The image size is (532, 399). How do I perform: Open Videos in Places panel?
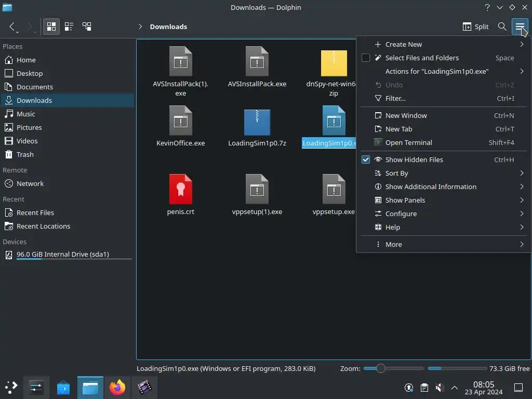coord(68,141)
